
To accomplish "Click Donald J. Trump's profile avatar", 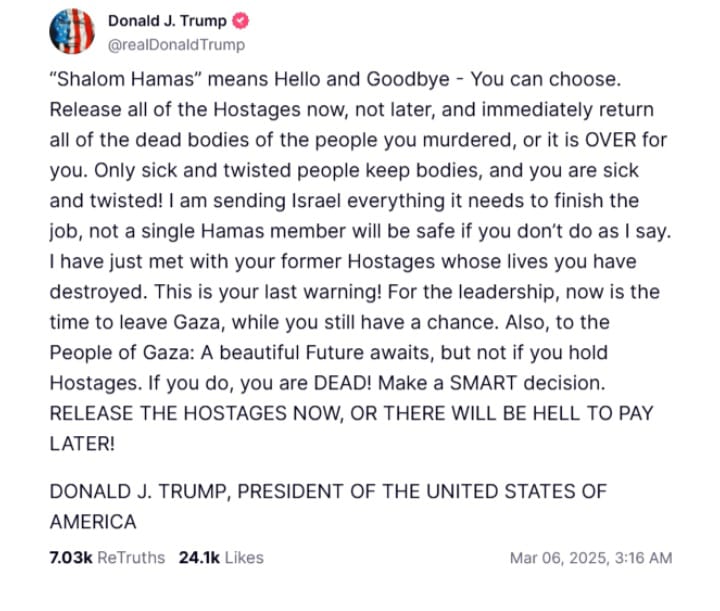I will coord(71,32).
